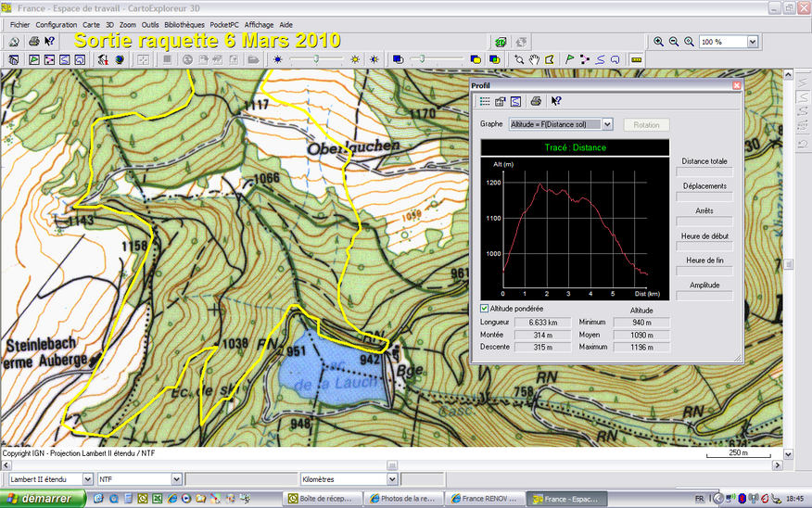Click the FR language indicator in system tray
This screenshot has width=812, height=508.
tap(700, 499)
